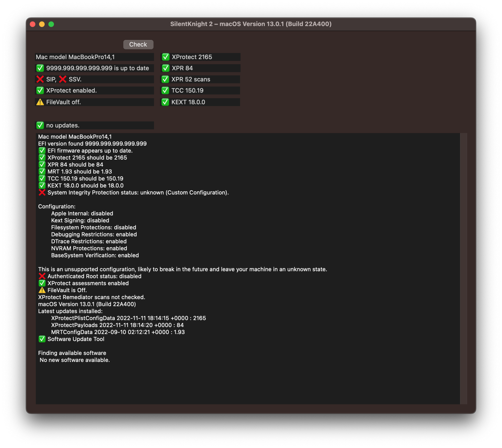Click the green checkmark next to KEXT 18.0.0 field
Screen dimensions: 502x448
point(165,102)
